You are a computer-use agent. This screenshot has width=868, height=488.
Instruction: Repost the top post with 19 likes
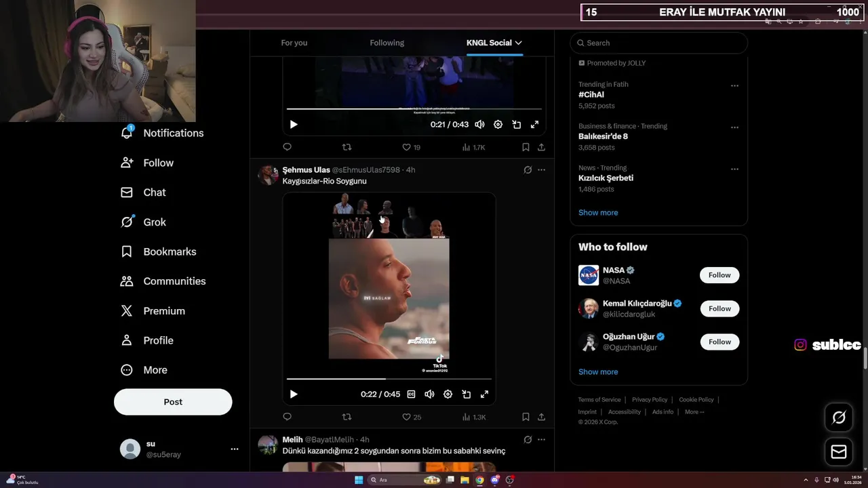pyautogui.click(x=347, y=147)
